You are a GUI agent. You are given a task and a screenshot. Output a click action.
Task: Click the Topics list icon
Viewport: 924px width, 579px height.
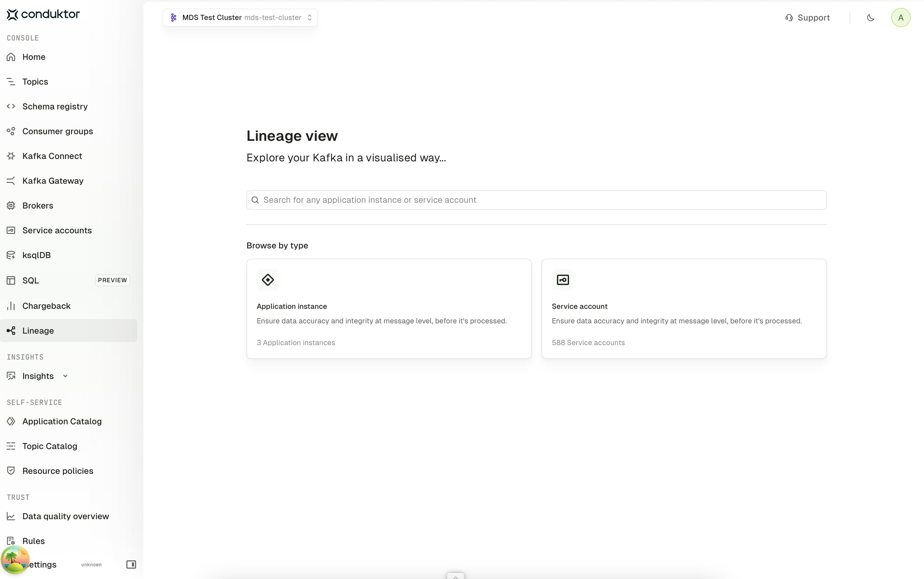coord(11,82)
